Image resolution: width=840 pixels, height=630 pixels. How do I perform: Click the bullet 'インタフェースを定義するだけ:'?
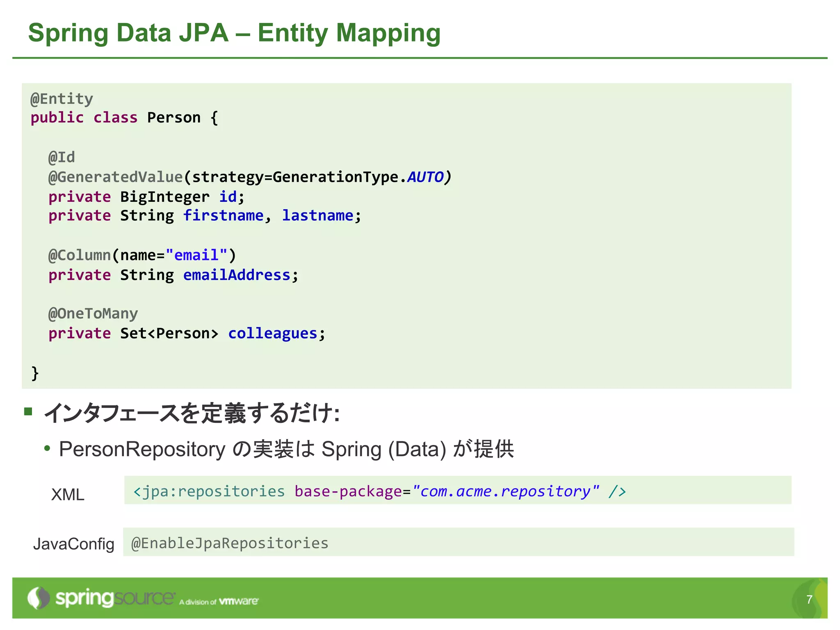(x=192, y=413)
